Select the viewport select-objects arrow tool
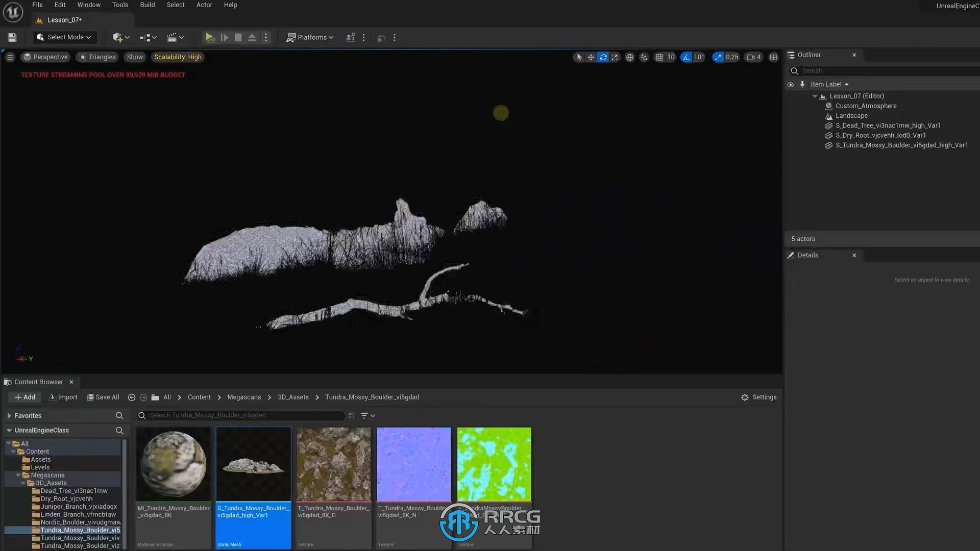Screen dimensions: 980x551 tap(579, 57)
